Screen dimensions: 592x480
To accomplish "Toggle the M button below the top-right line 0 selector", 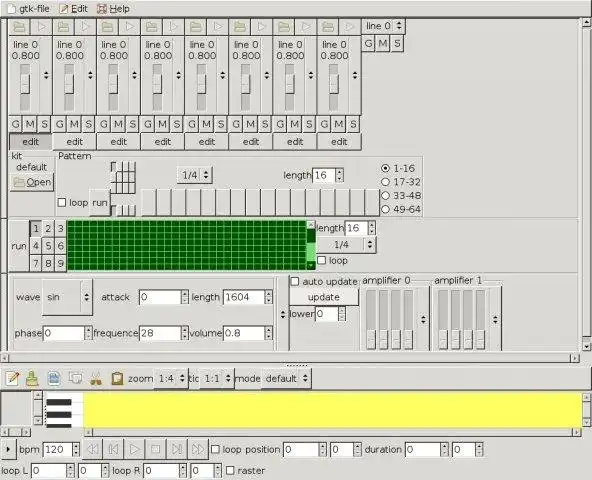I will pos(383,43).
